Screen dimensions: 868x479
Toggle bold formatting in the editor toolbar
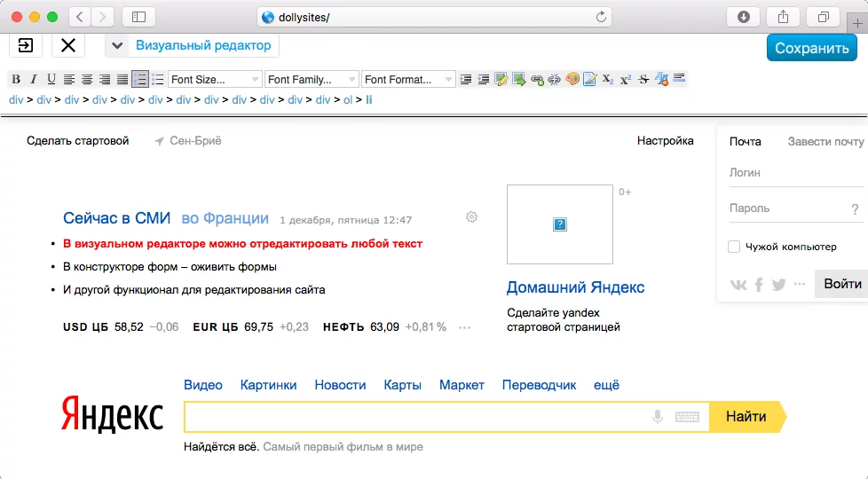point(16,80)
